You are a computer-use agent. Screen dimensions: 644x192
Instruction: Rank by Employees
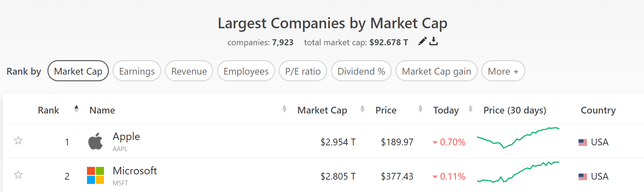(x=246, y=71)
